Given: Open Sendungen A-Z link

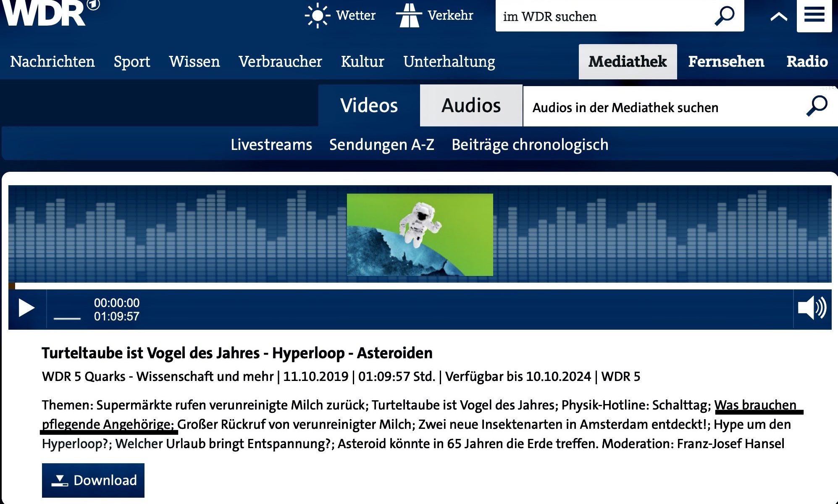Looking at the screenshot, I should click(x=382, y=144).
